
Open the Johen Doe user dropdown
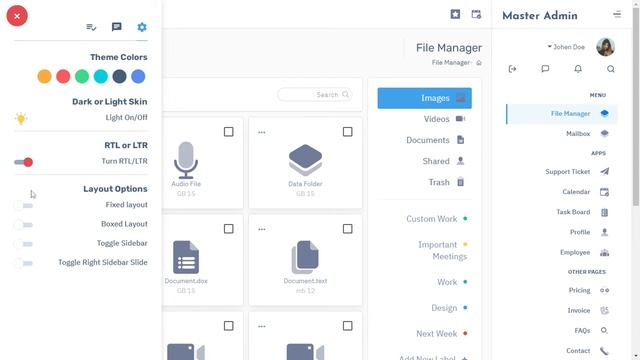(x=566, y=47)
